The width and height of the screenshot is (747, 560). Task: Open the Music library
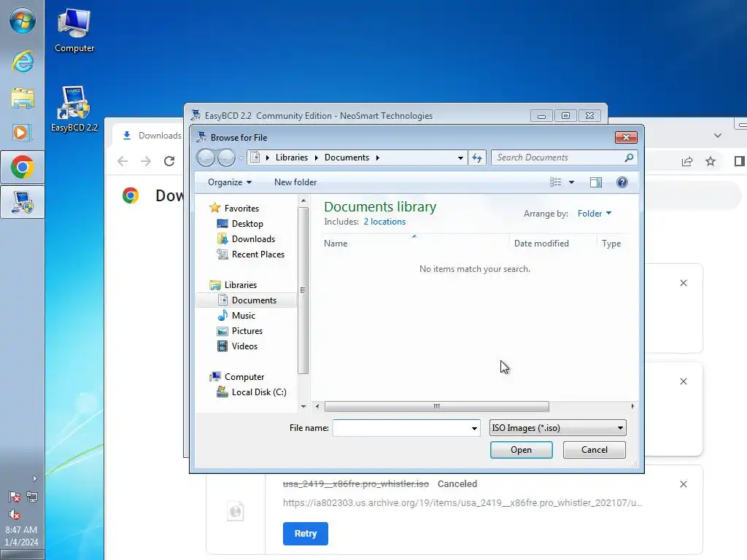[x=243, y=316]
